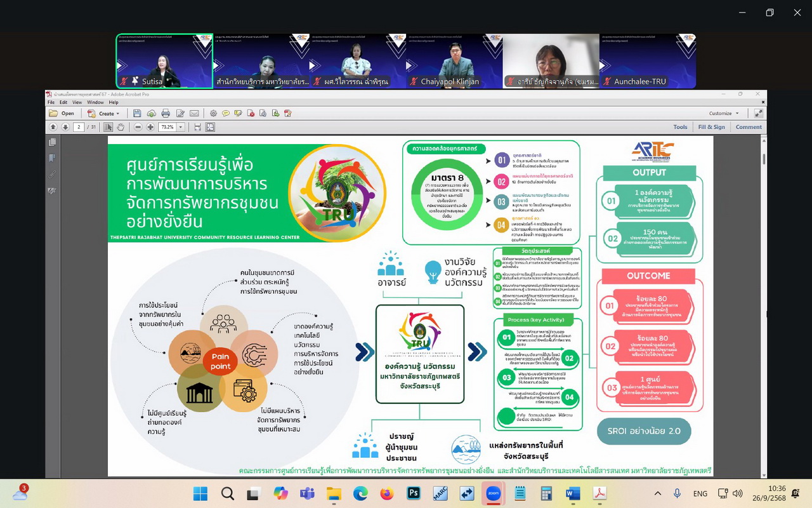Image resolution: width=812 pixels, height=508 pixels.
Task: Print the document using the printer icon
Action: point(166,114)
